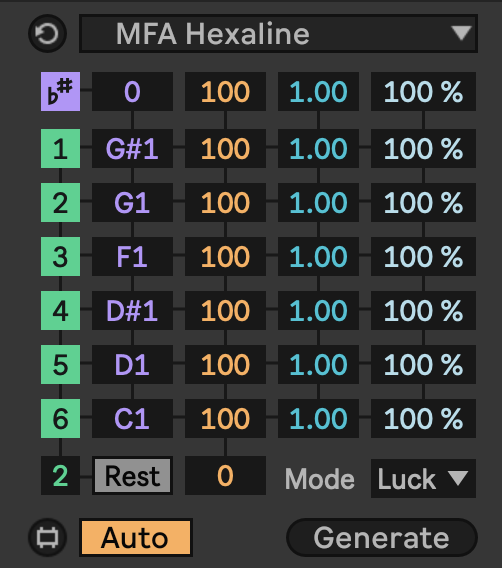Toggle the purple flat/sharp notation icon
502x568 pixels.
60,91
